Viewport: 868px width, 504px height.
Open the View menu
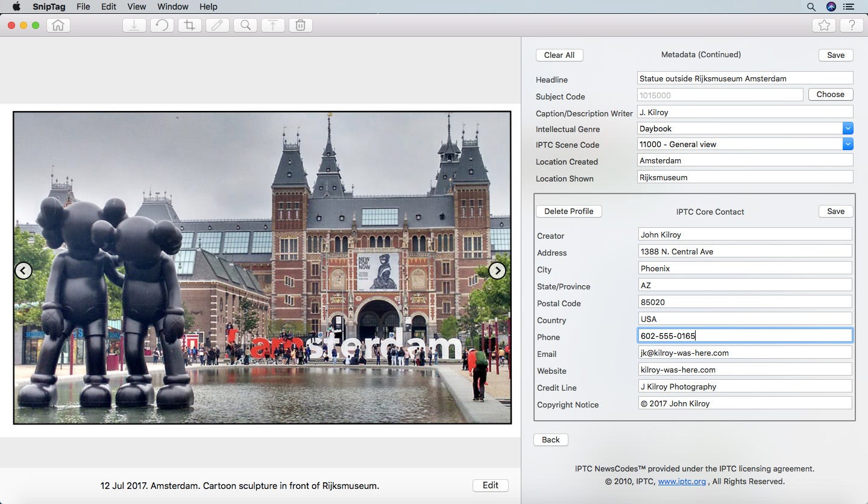pos(137,7)
